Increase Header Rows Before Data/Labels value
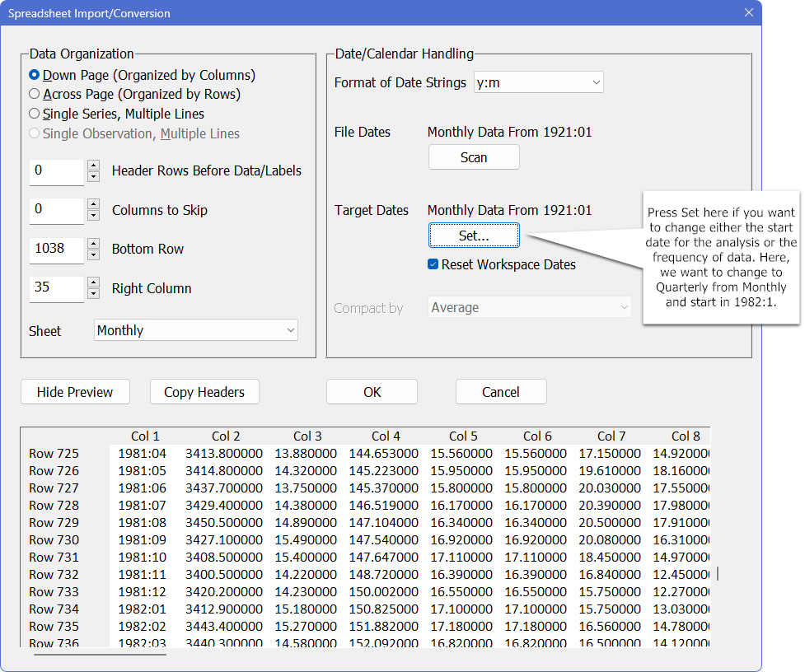 click(x=93, y=166)
